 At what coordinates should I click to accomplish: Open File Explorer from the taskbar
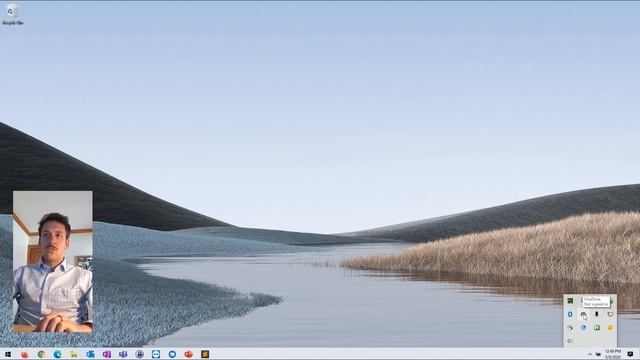click(74, 354)
